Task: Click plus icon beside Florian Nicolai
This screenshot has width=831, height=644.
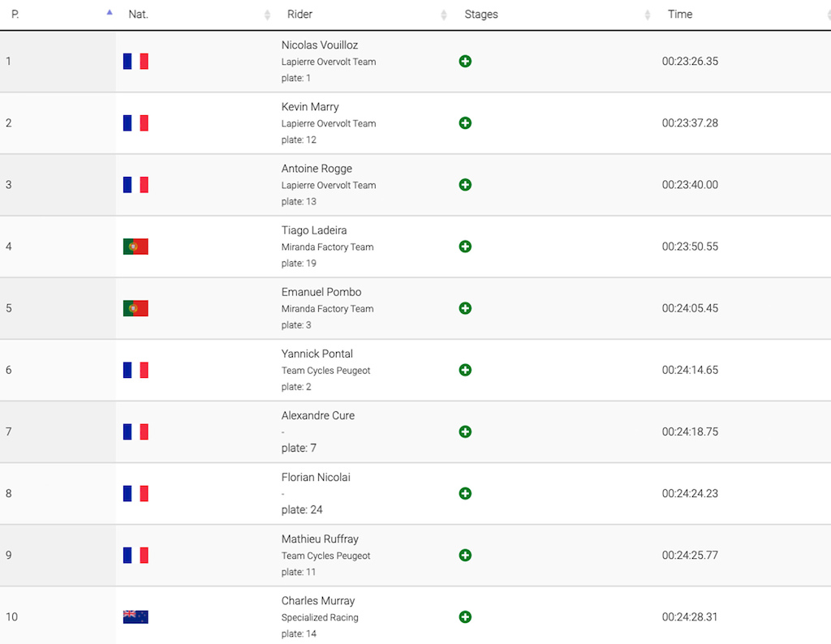Action: tap(465, 494)
